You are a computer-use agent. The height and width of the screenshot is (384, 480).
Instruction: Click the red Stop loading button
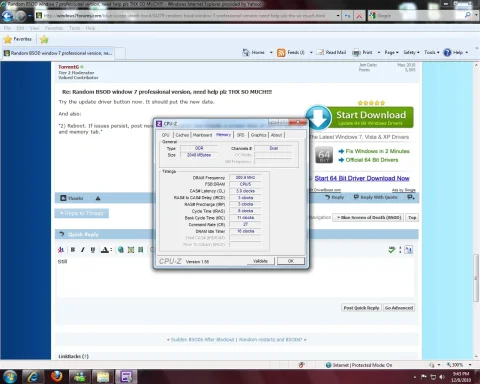coord(359,16)
